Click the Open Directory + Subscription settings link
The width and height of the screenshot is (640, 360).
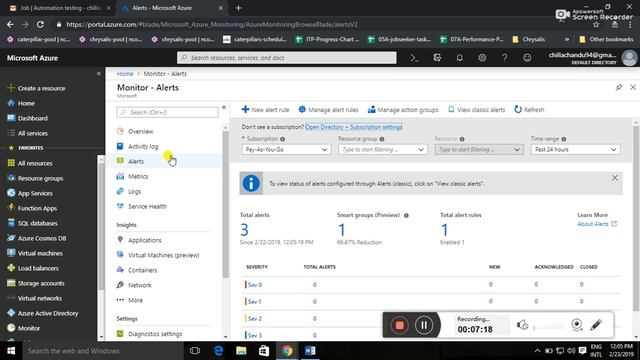point(354,127)
